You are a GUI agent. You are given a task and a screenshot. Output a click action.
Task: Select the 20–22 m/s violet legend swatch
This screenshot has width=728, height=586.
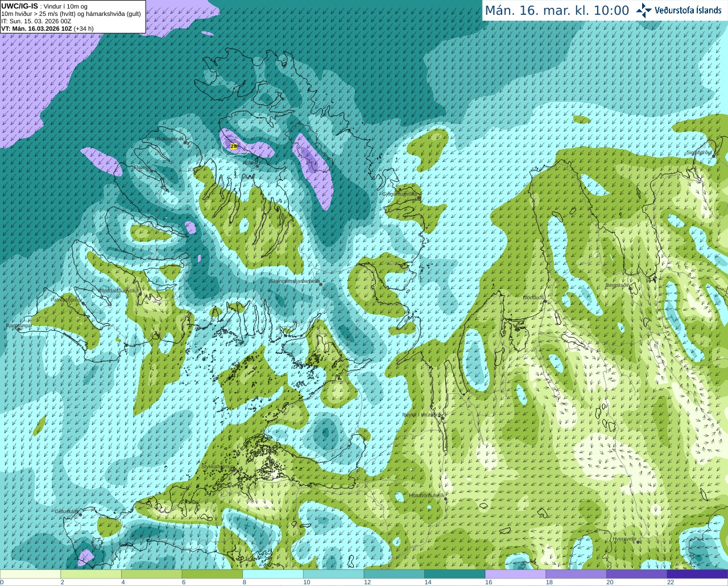point(637,574)
